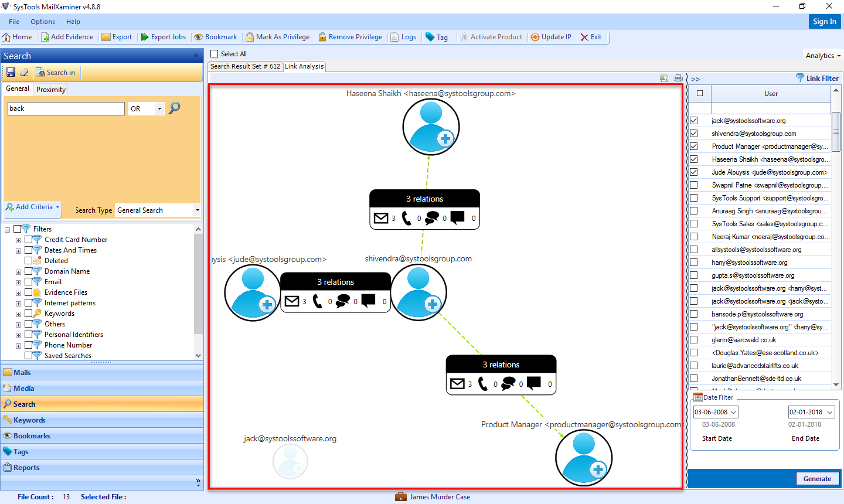The height and width of the screenshot is (504, 844).
Task: Check the Swapnil Patne user checkbox
Action: (x=694, y=185)
